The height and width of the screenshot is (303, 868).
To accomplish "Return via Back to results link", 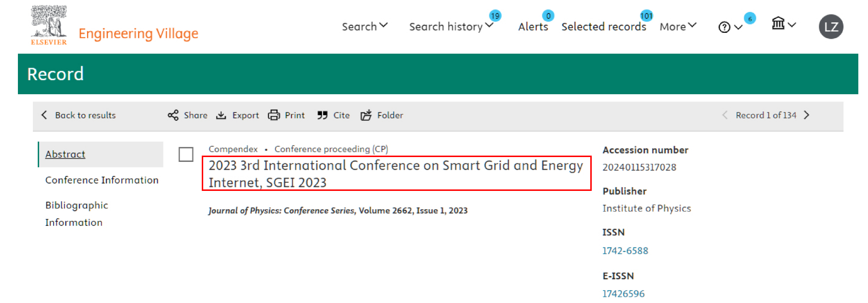I will 85,115.
